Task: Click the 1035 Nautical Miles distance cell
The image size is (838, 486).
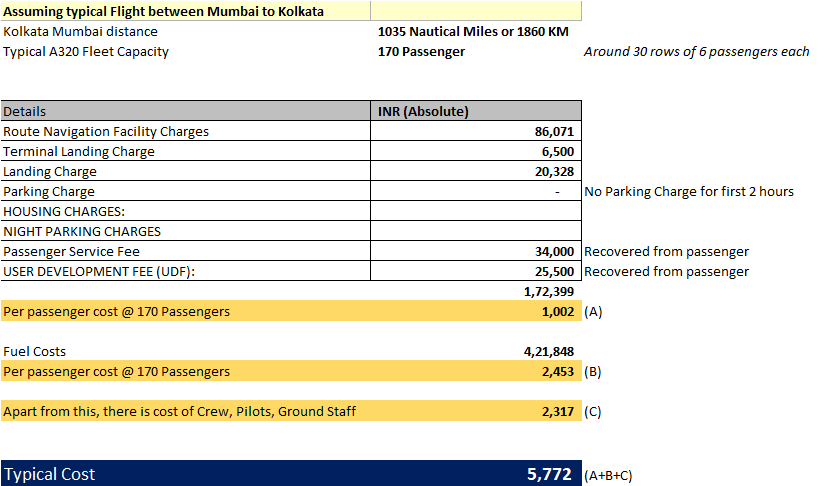Action: point(473,31)
